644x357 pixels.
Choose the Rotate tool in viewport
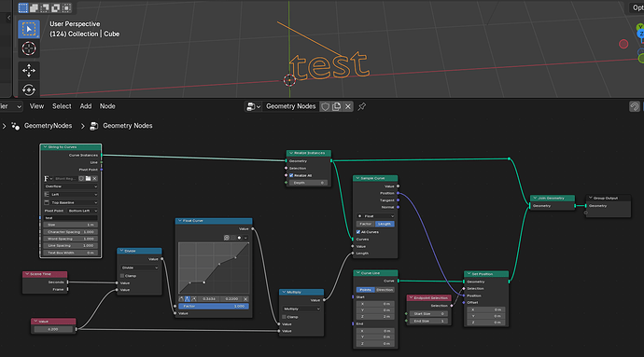point(29,89)
